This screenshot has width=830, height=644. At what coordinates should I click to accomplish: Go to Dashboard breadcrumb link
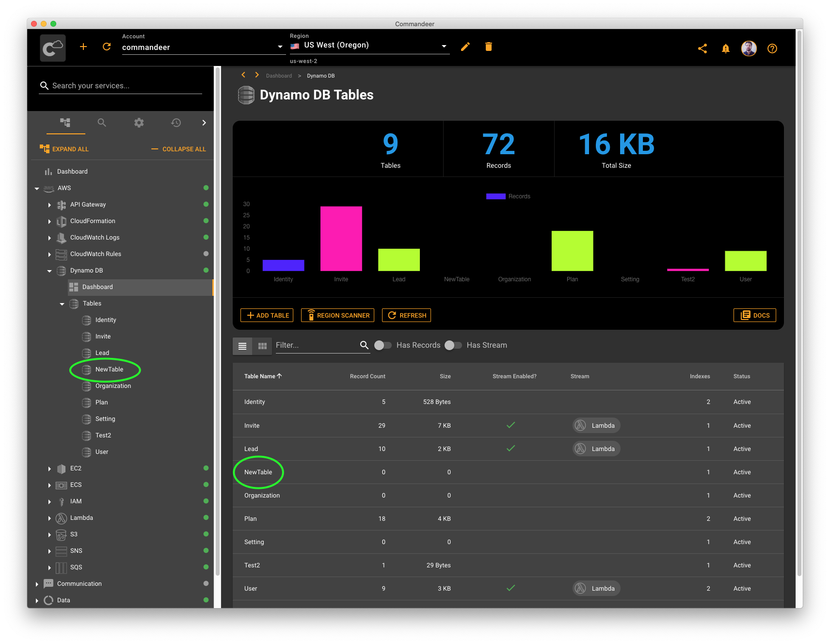pos(279,76)
